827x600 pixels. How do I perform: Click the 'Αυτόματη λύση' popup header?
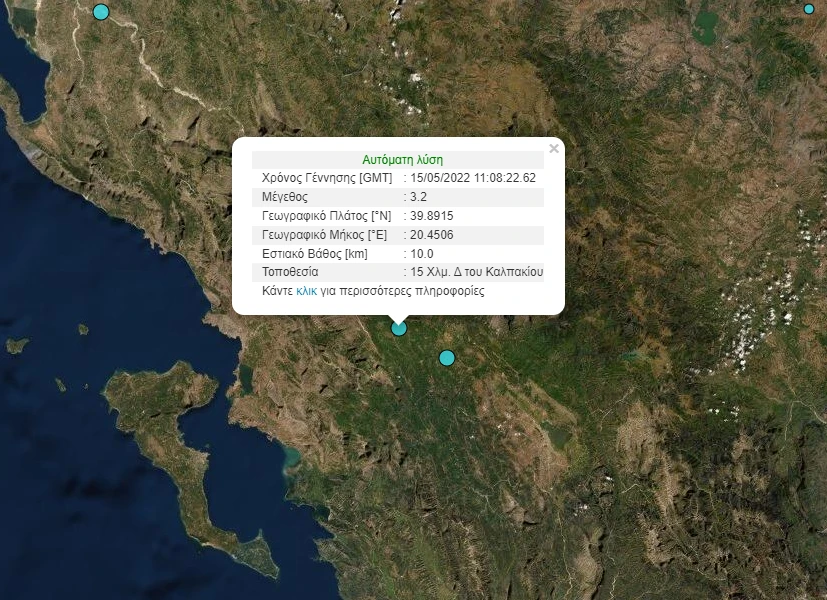point(402,159)
